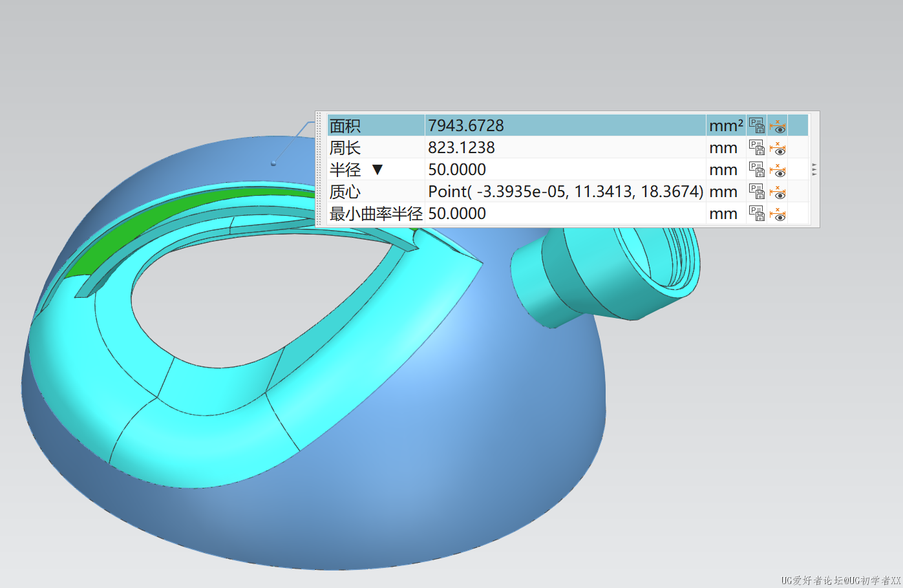
Task: Expand the measurement panel's side arrows
Action: coord(814,169)
